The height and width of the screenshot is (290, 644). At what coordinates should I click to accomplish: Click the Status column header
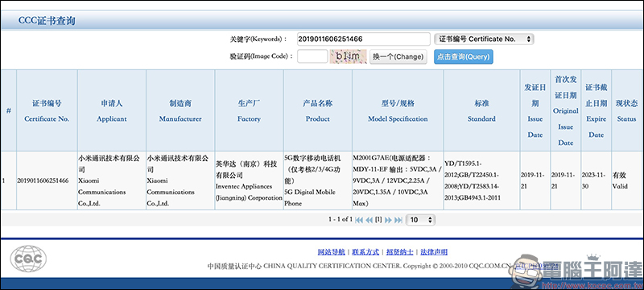(x=627, y=110)
